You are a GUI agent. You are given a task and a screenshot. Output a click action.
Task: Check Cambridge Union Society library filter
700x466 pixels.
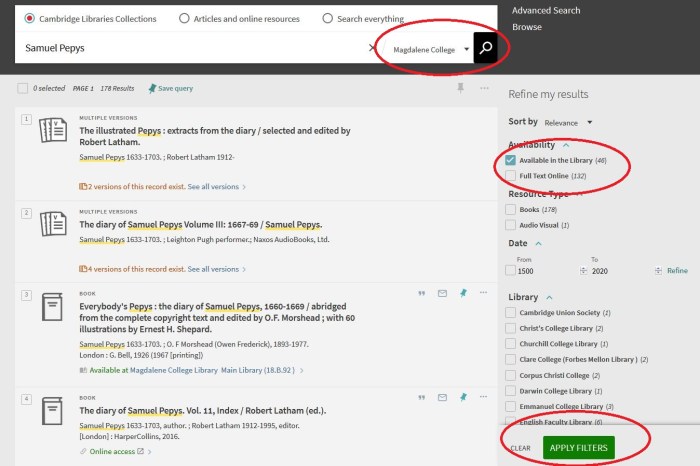pos(510,312)
